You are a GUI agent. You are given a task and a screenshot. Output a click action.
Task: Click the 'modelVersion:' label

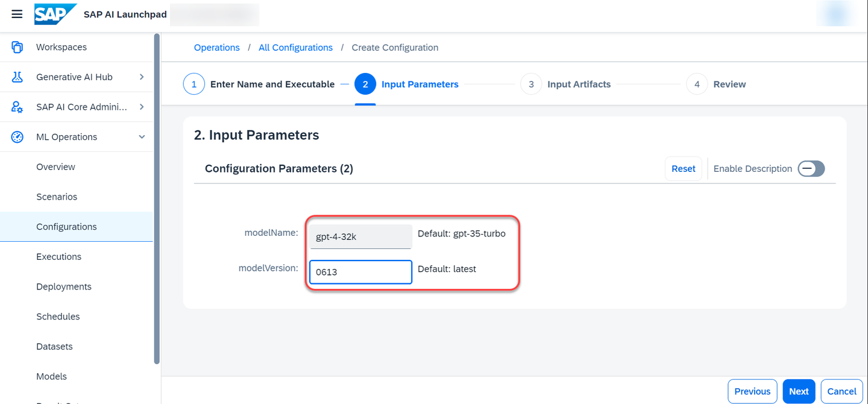click(x=268, y=268)
